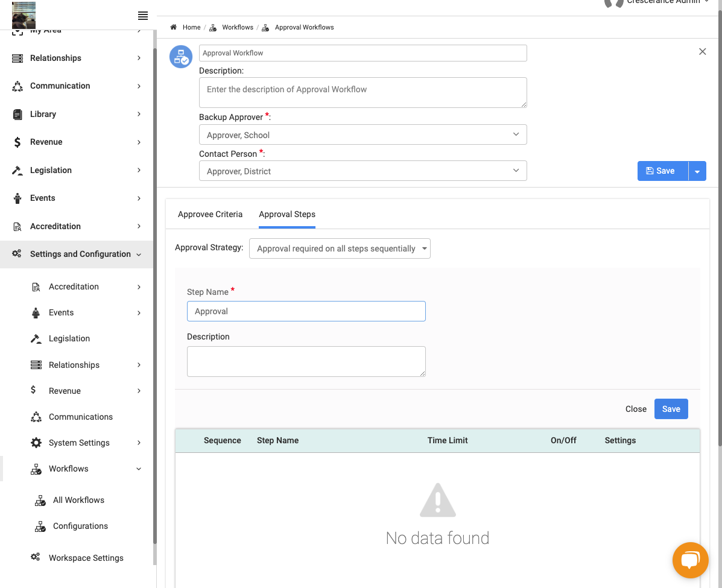Click the profile logo thumbnail
722x588 pixels.
click(x=24, y=14)
